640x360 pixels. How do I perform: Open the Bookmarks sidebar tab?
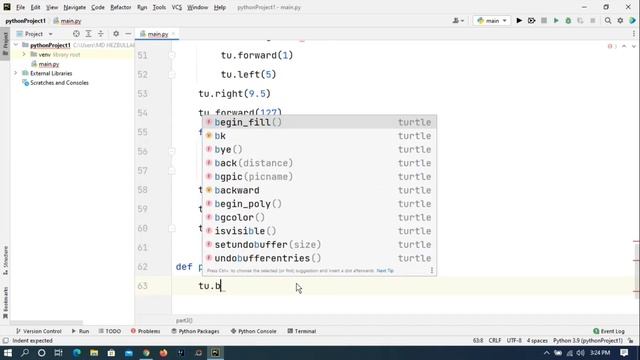(5, 302)
